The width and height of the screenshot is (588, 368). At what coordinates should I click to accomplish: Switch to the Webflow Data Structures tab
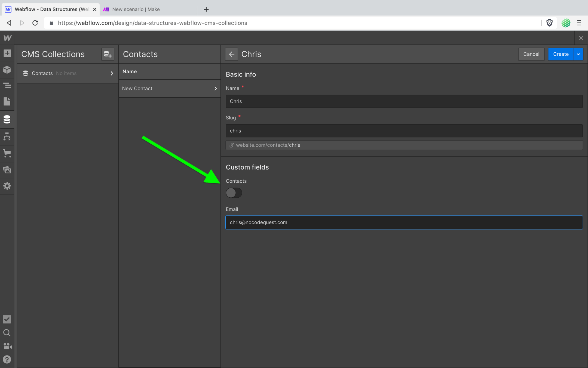(49, 9)
